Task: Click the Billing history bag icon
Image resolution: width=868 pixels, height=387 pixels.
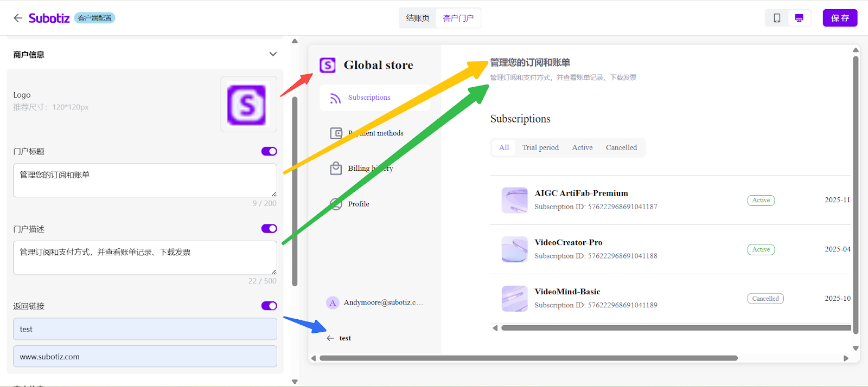Action: pyautogui.click(x=336, y=169)
